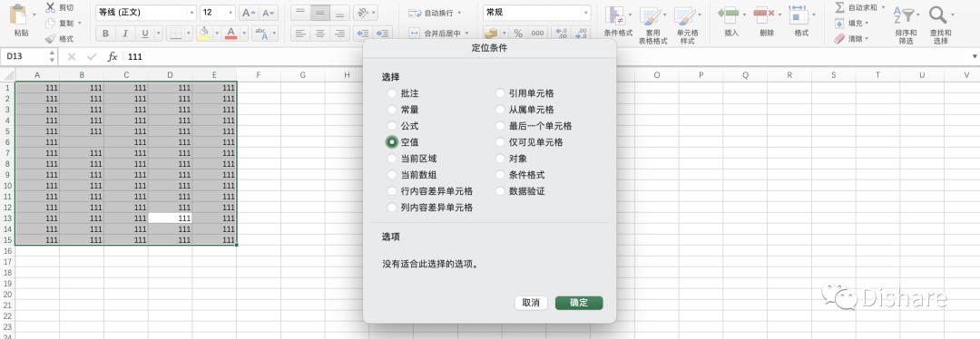Screen dimensions: 980x339
Task: Click the Find and Select (查找和选择) icon
Action: coord(937,15)
